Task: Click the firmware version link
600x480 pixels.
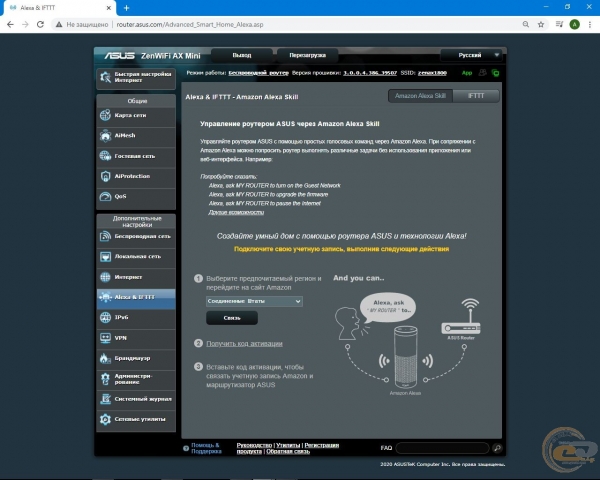Action: click(x=370, y=73)
